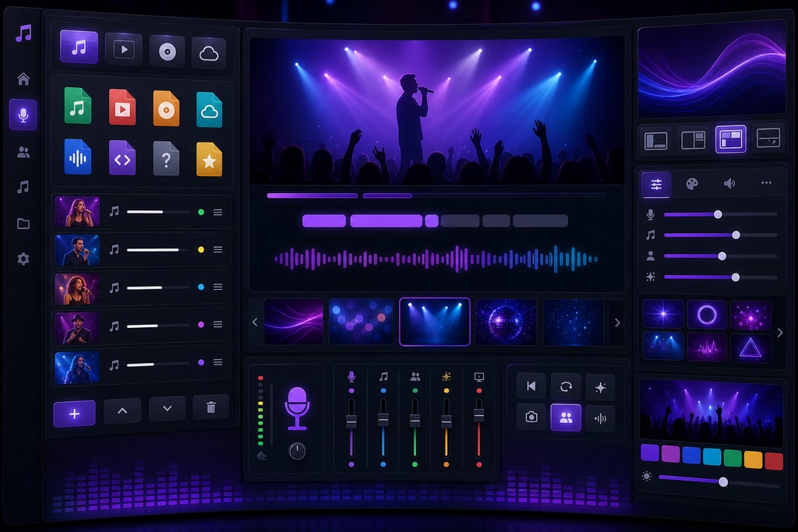This screenshot has width=798, height=532.
Task: Select the ring circle visual effect
Action: pyautogui.click(x=707, y=315)
